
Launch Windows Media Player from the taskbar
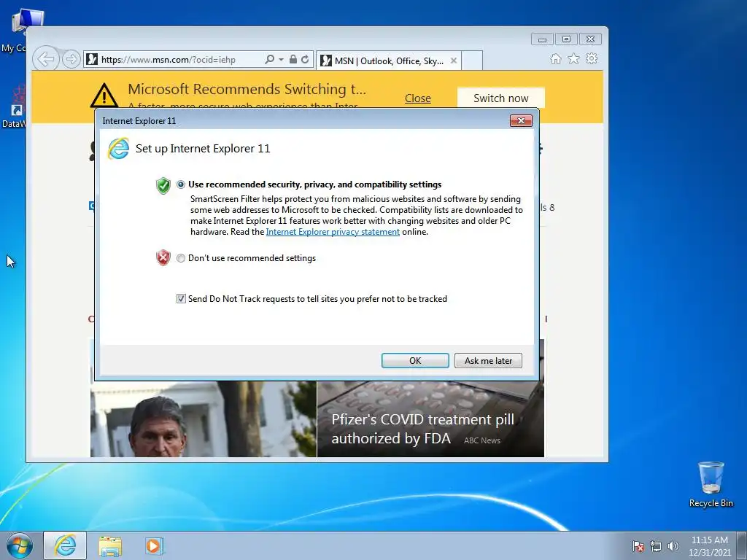click(155, 545)
